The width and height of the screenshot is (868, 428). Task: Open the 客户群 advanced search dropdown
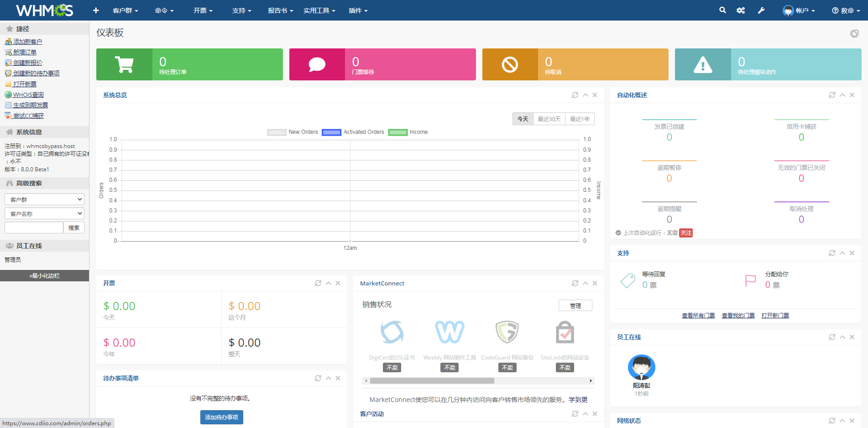pos(44,199)
